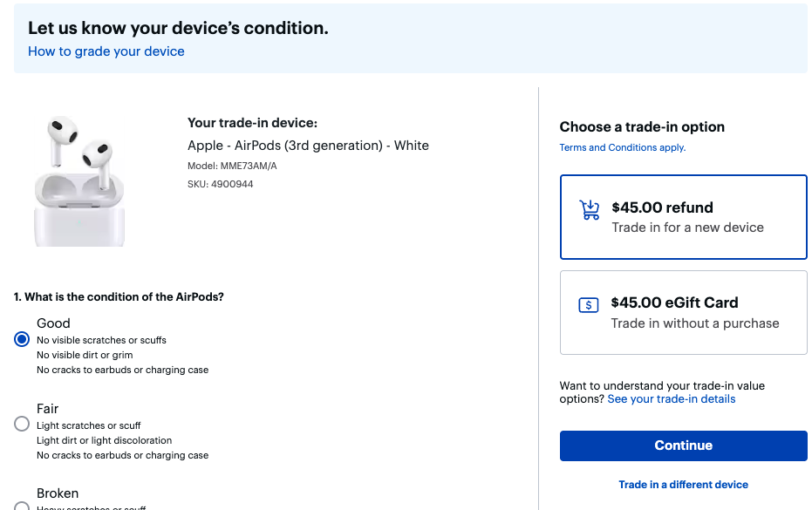Click "No visible scratches or scuffs" description
The width and height of the screenshot is (812, 510).
click(x=104, y=340)
